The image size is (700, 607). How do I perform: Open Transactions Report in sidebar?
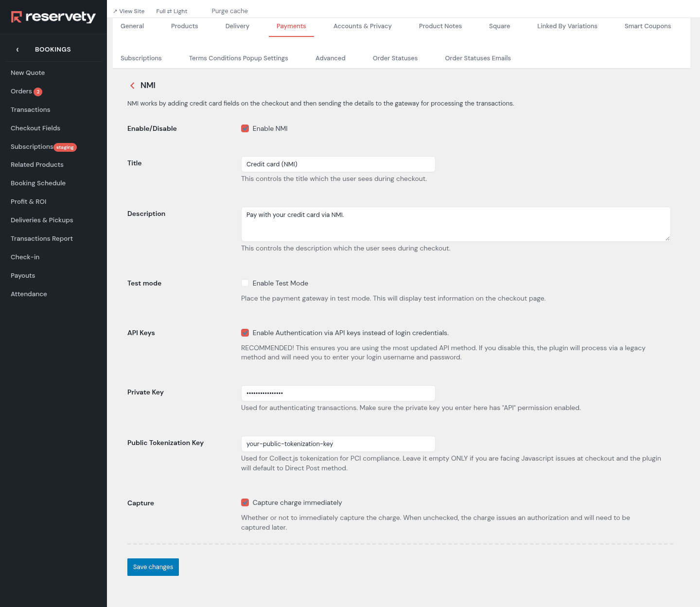[42, 239]
